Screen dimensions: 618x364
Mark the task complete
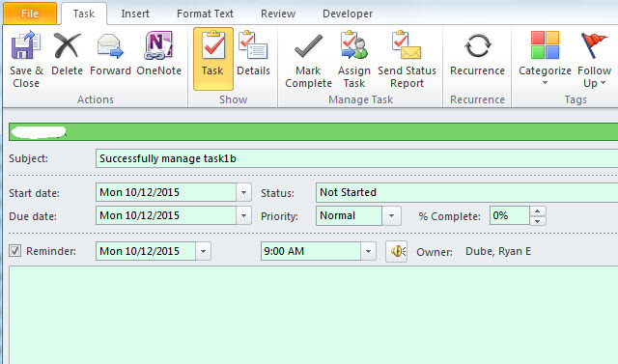(308, 60)
